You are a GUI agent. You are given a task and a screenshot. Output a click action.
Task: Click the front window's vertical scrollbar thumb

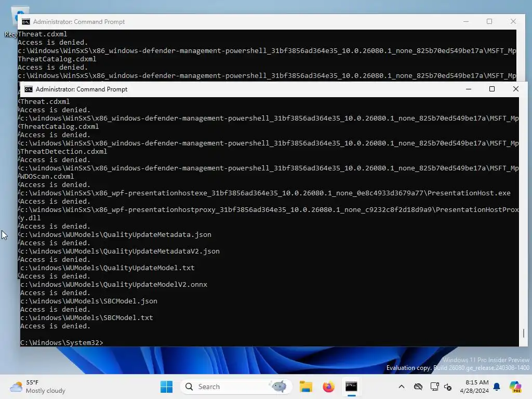524,333
